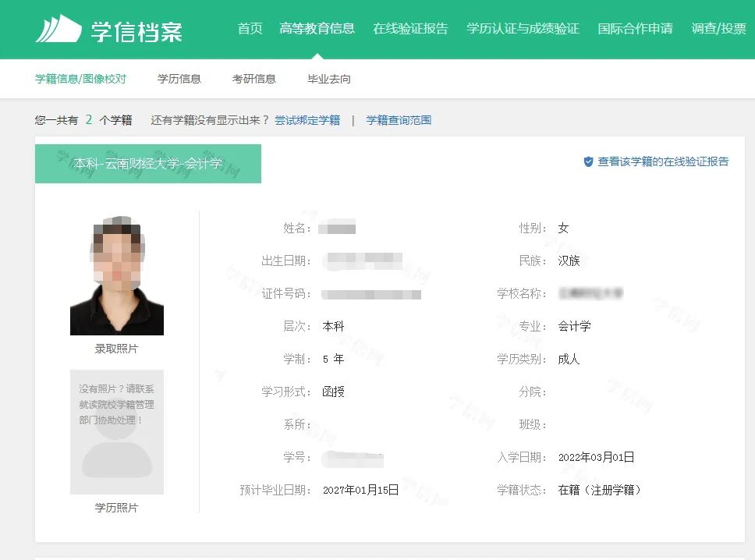Select the 毕业去向 tab
Image resolution: width=755 pixels, height=560 pixels.
click(x=328, y=78)
